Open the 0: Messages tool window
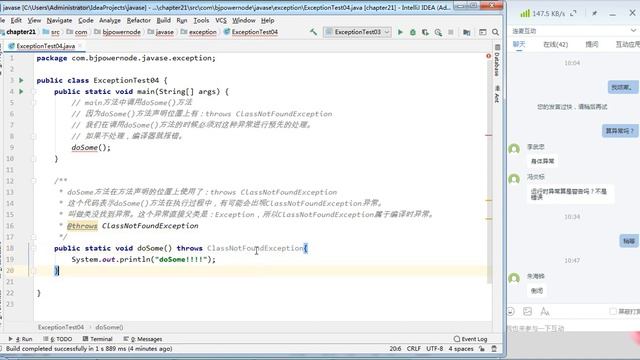 point(143,339)
